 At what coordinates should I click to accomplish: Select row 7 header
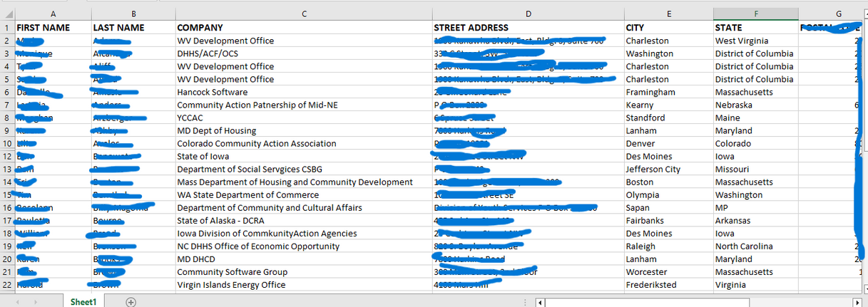(7, 105)
